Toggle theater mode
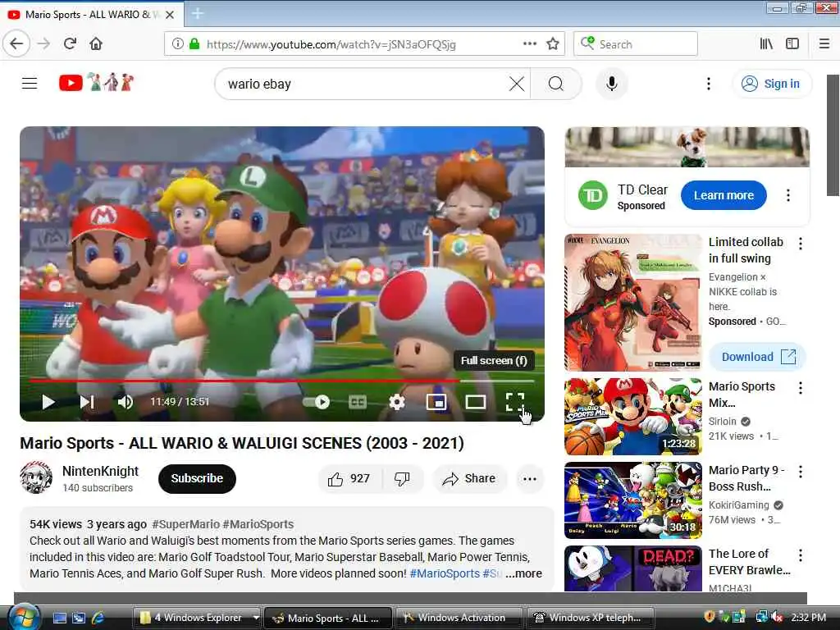 pyautogui.click(x=475, y=402)
